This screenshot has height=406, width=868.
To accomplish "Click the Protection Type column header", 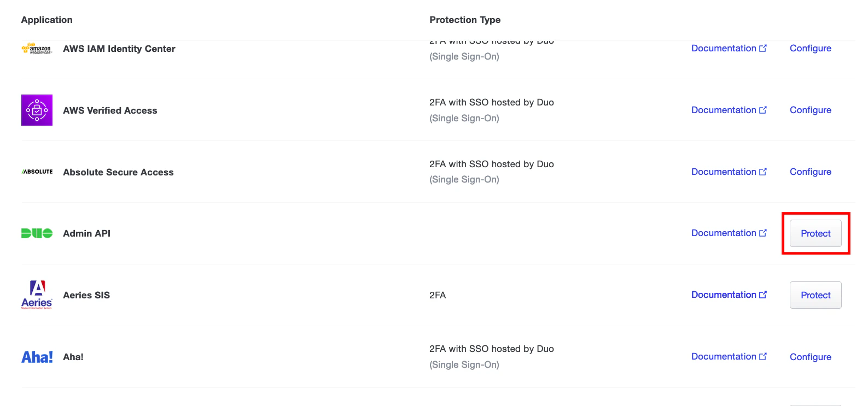I will point(465,20).
